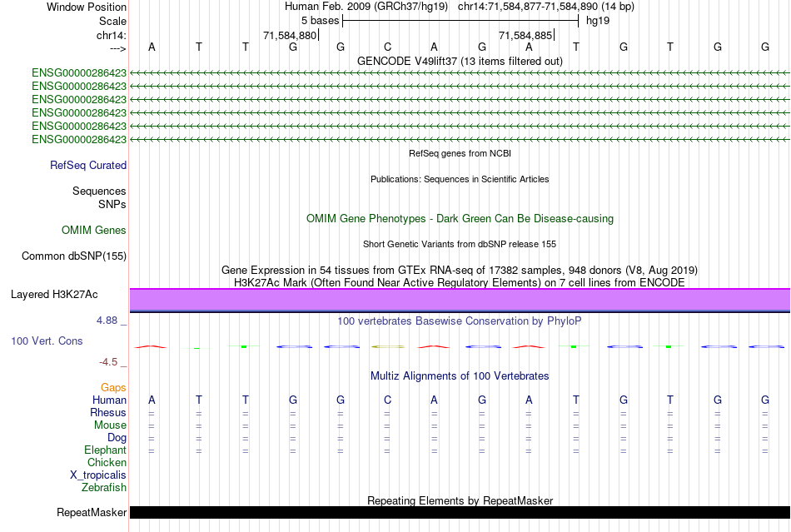Image resolution: width=791 pixels, height=532 pixels.
Task: Click the Layered H3K27Ac track label
Action: coord(54,295)
